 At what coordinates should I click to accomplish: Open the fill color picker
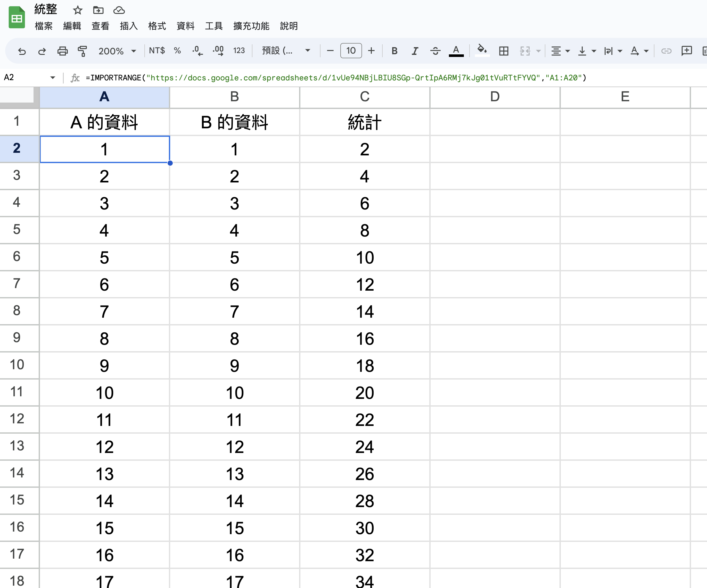click(482, 51)
